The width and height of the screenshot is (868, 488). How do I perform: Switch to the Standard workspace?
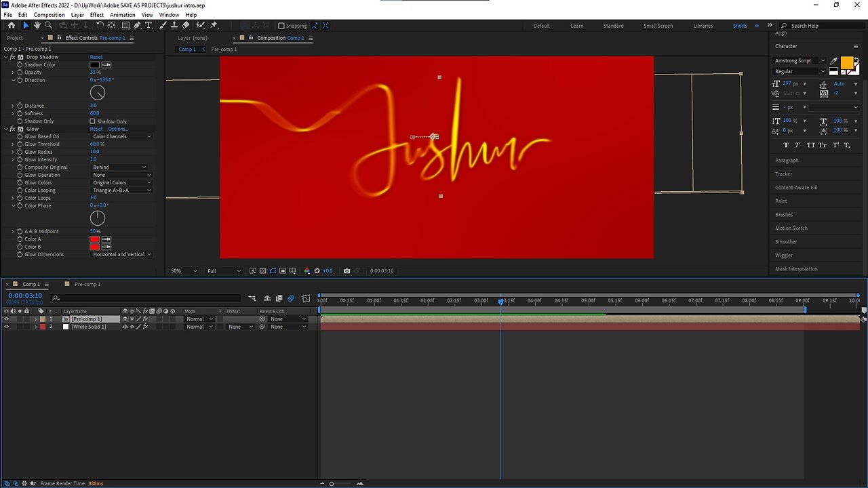pyautogui.click(x=613, y=26)
